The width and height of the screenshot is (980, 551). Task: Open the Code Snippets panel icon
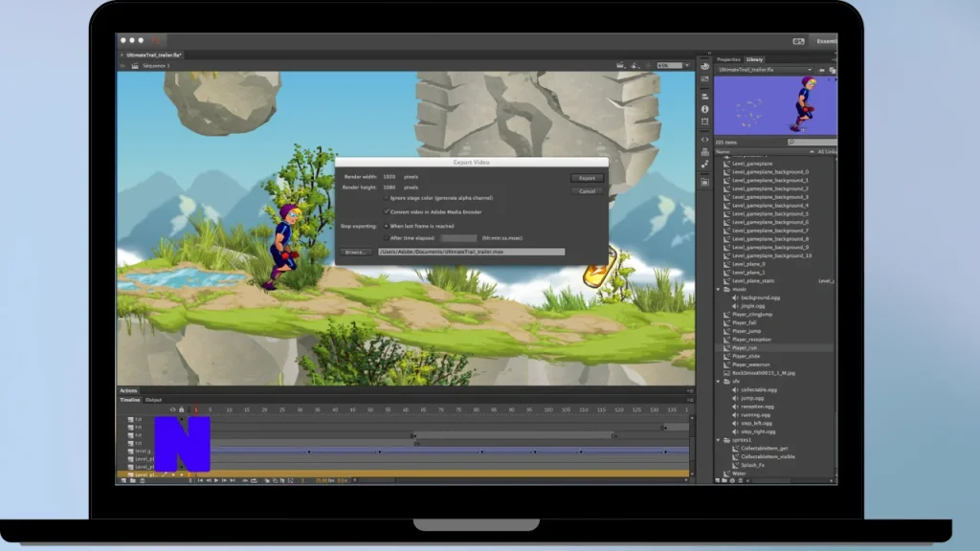coord(705,140)
